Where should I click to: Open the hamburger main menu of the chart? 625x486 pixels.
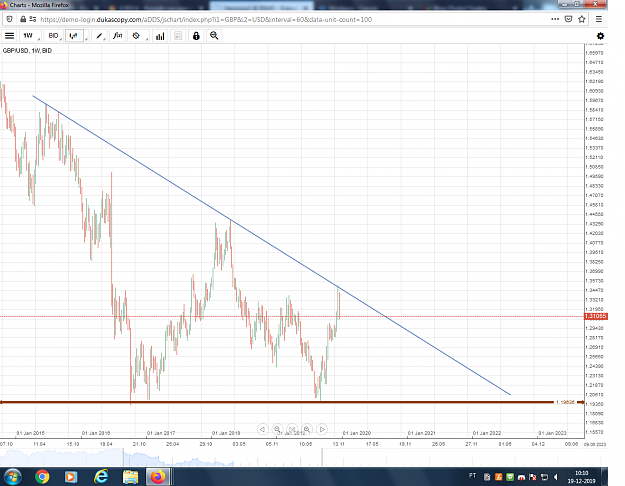coord(10,36)
